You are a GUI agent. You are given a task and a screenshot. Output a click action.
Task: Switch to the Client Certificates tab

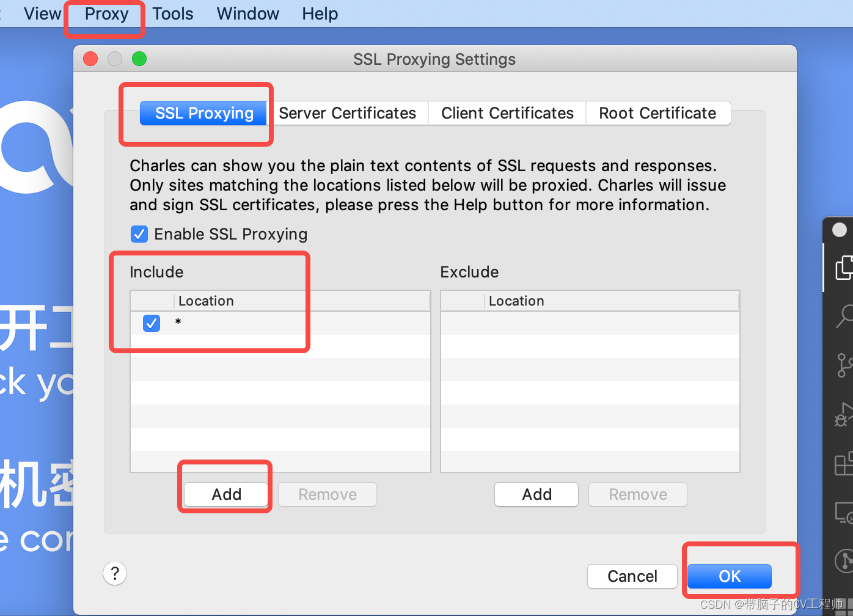tap(507, 113)
